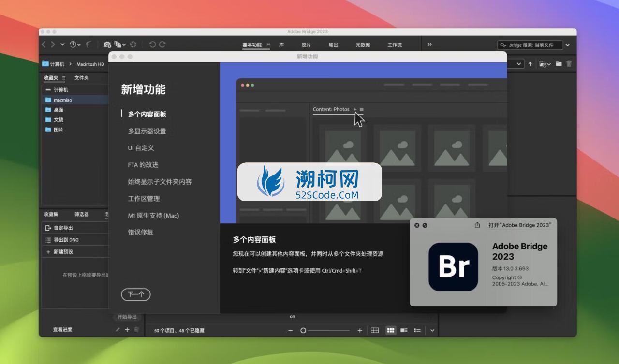Switch to 收藏集 panel tab

point(51,214)
